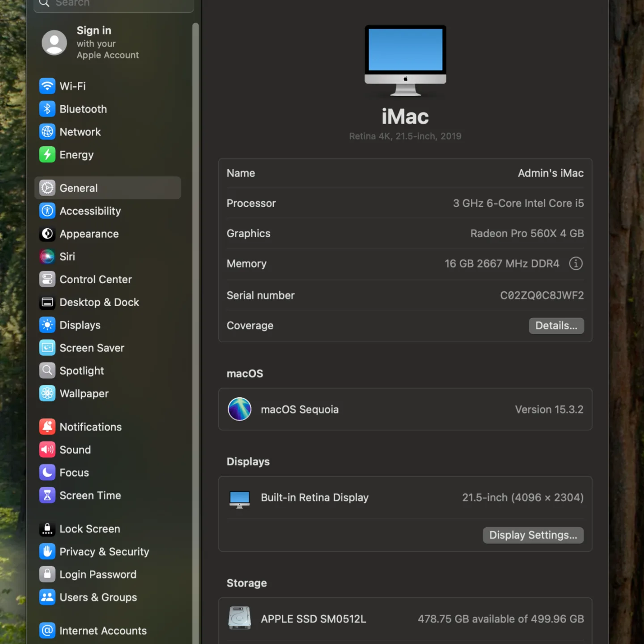The height and width of the screenshot is (644, 644).
Task: Click the Details button next to Coverage
Action: [556, 325]
